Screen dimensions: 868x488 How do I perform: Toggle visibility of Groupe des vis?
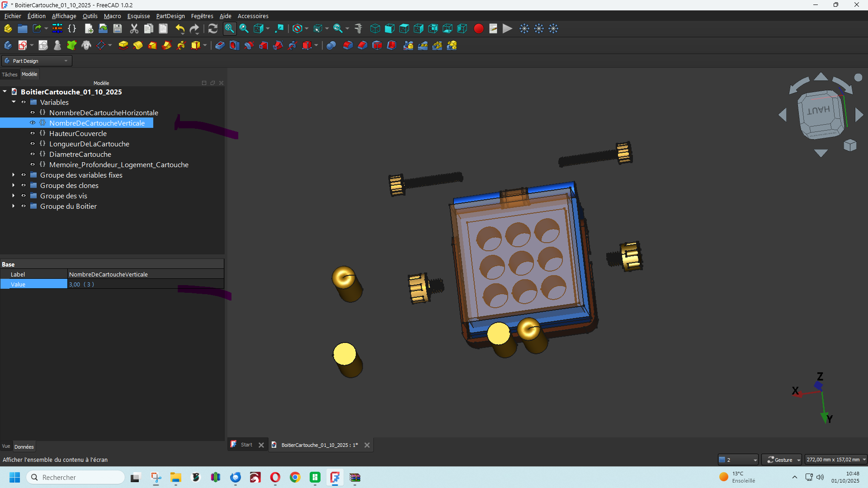[24, 196]
